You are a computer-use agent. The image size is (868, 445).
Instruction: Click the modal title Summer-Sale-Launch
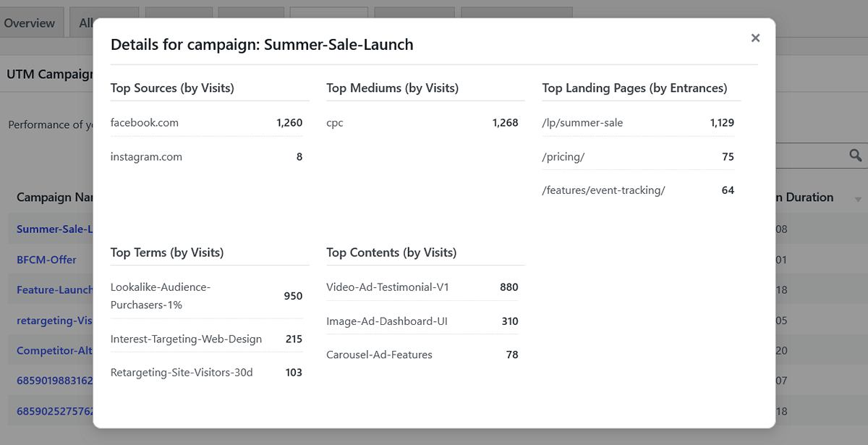click(x=339, y=45)
